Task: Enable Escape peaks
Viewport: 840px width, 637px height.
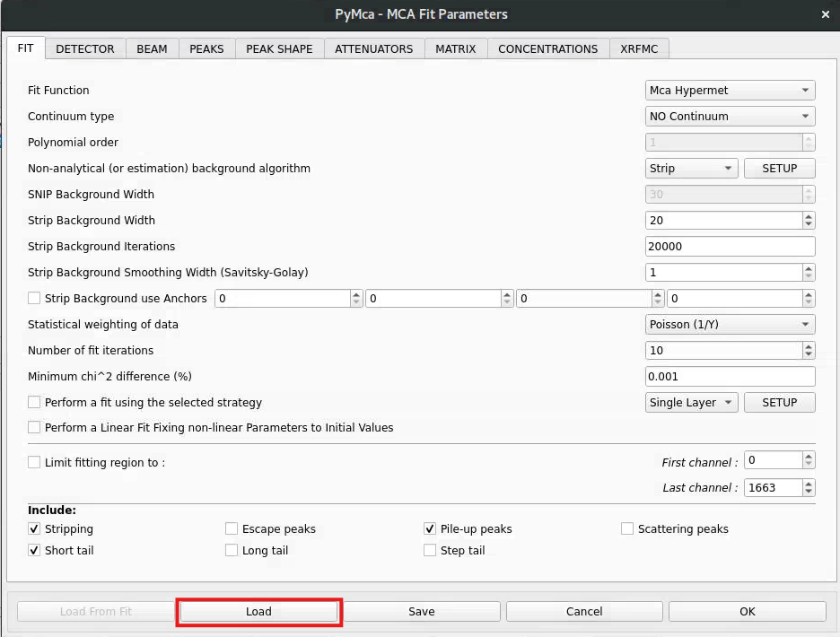Action: point(232,528)
